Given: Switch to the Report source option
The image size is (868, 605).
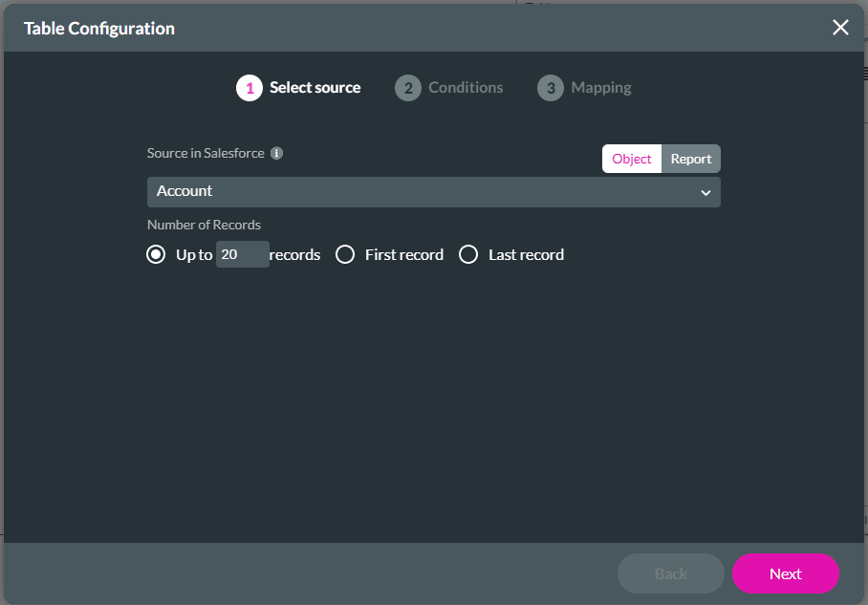Looking at the screenshot, I should click(690, 159).
